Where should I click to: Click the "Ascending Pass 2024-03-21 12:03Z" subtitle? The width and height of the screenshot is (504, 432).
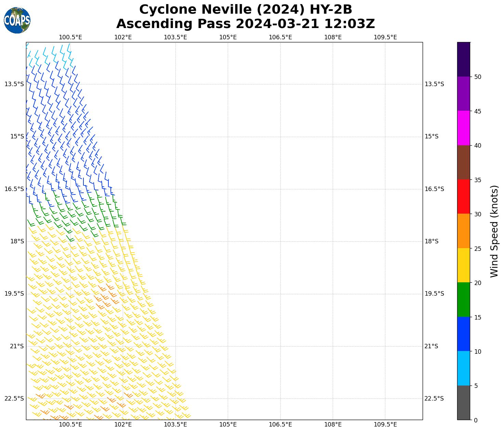point(245,24)
